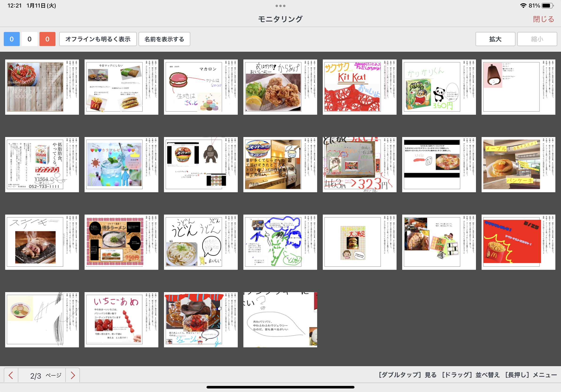Viewport: 561px width, 392px height.
Task: Open the いちごあめ student slide
Action: (x=121, y=320)
